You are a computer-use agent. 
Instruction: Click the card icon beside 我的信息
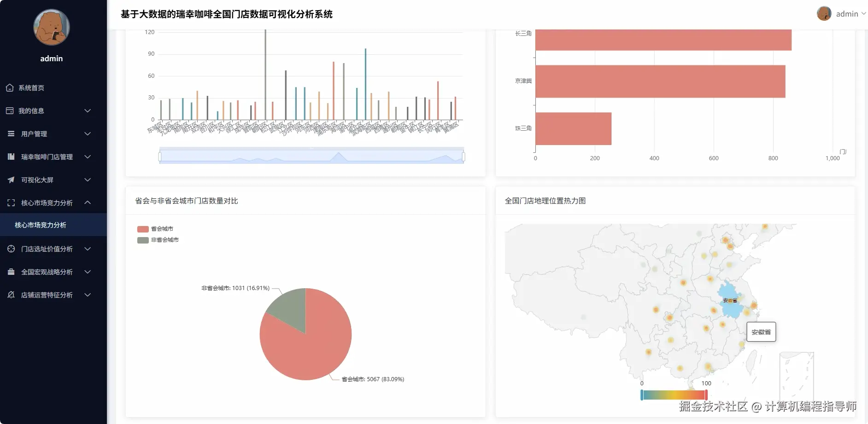pos(10,110)
